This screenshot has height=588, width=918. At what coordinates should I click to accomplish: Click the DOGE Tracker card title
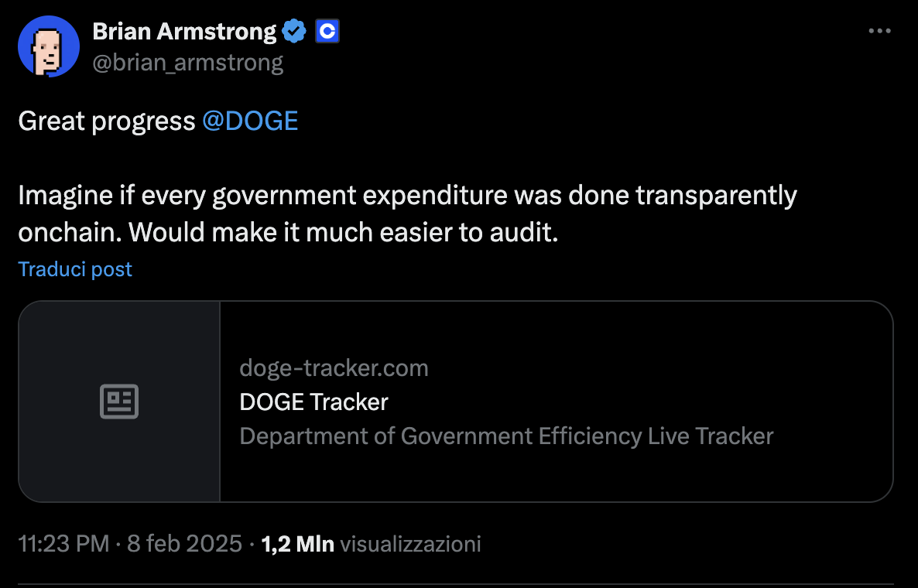313,402
